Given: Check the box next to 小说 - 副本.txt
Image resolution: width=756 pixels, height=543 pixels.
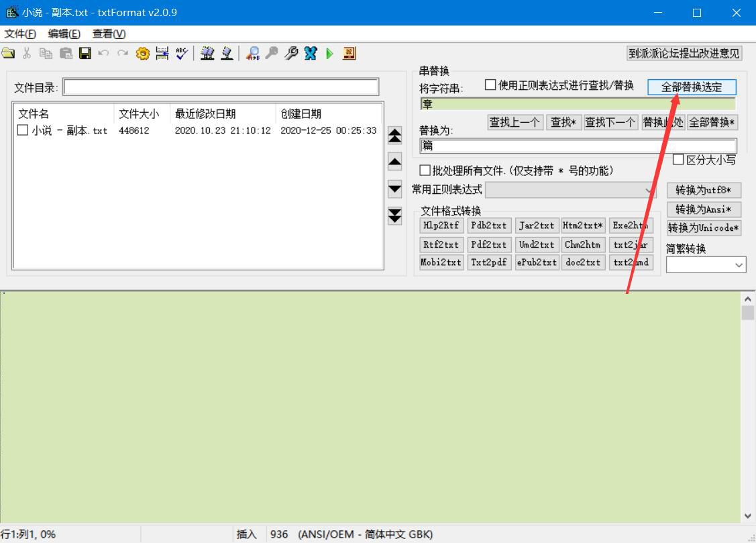Looking at the screenshot, I should pyautogui.click(x=22, y=130).
